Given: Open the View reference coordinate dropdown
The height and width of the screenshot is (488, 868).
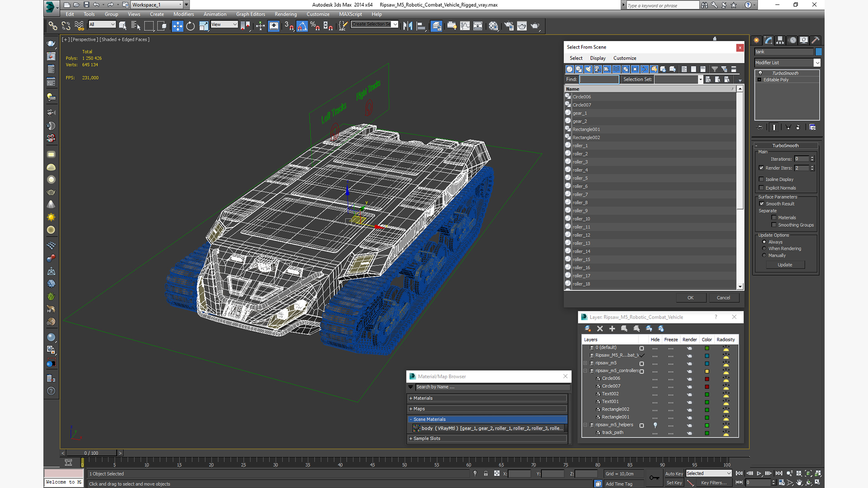Looking at the screenshot, I should (x=224, y=24).
